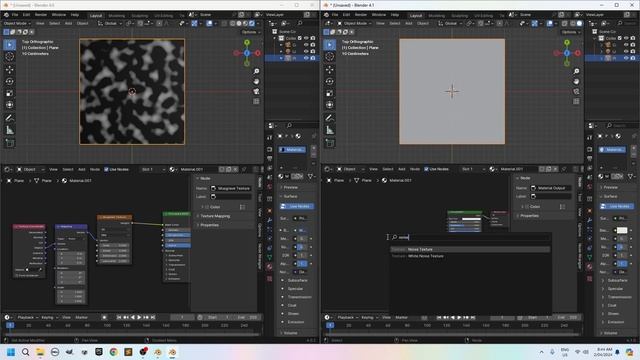The image size is (640, 360).
Task: Open Render menu in left Blender window
Action: tap(40, 15)
